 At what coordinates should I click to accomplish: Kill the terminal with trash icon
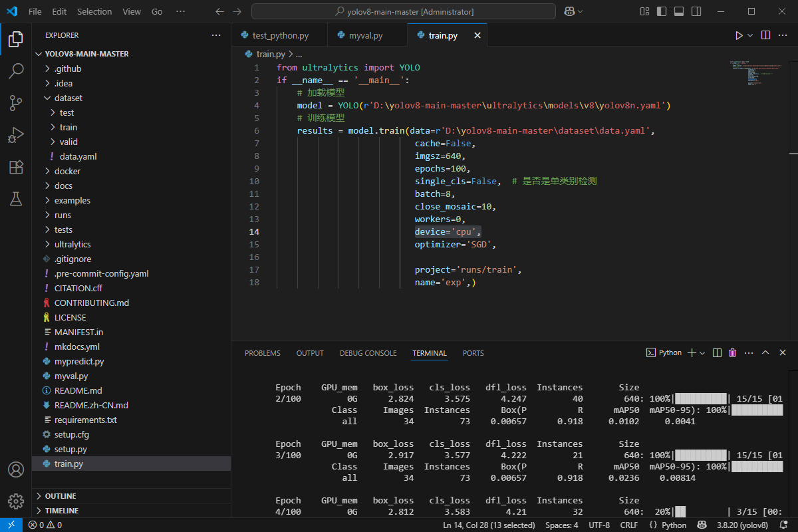click(733, 353)
